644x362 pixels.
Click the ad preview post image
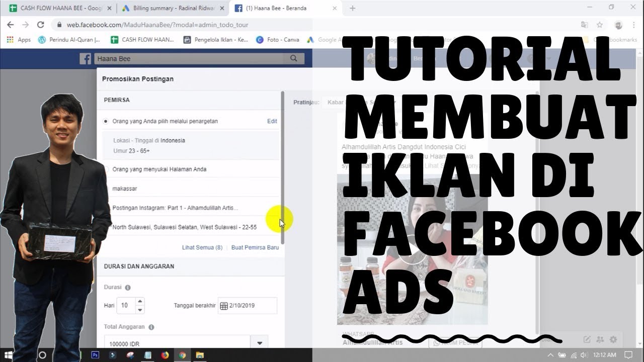(x=413, y=249)
